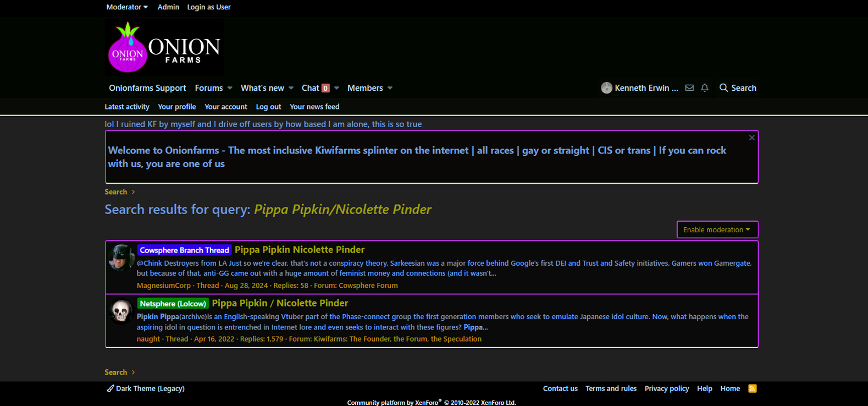Screen dimensions: 868x406
Task: Select the 'Welcome to Onionfarms' notice text
Action: click(417, 157)
